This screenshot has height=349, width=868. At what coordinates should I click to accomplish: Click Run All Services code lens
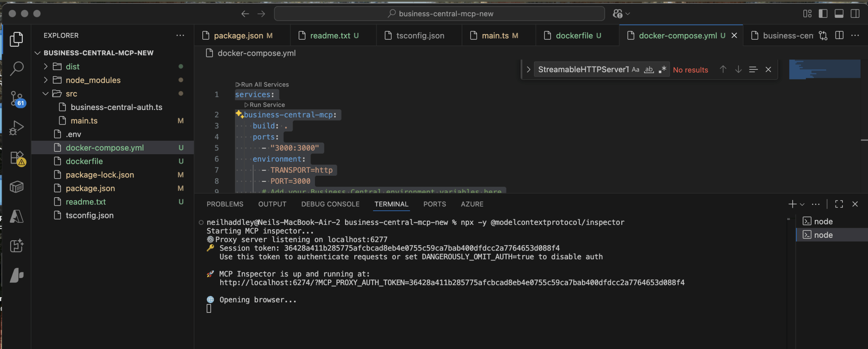262,84
